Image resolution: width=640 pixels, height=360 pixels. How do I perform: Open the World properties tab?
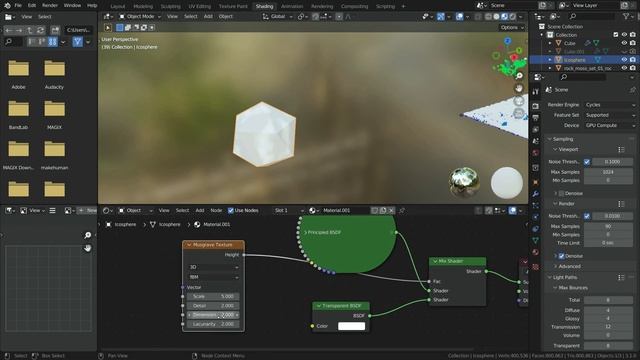coord(536,153)
